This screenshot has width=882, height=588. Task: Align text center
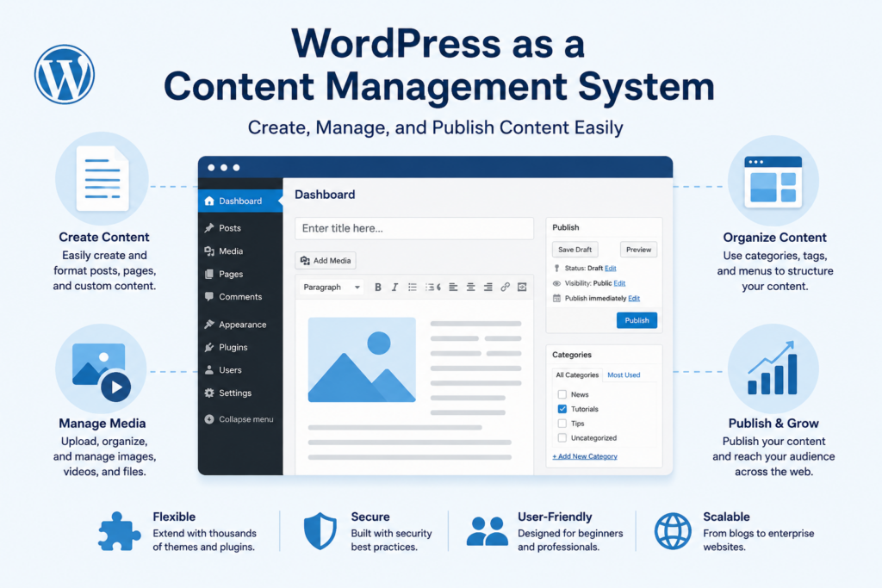471,287
